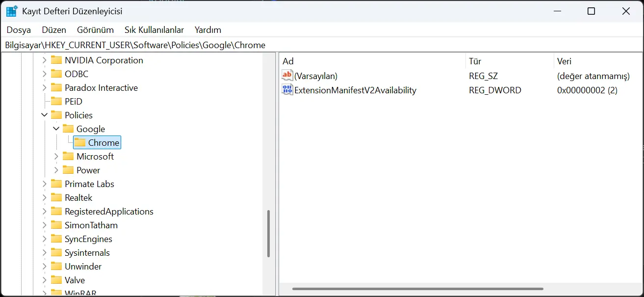The height and width of the screenshot is (297, 644).
Task: Select the Google registry key label
Action: 91,129
